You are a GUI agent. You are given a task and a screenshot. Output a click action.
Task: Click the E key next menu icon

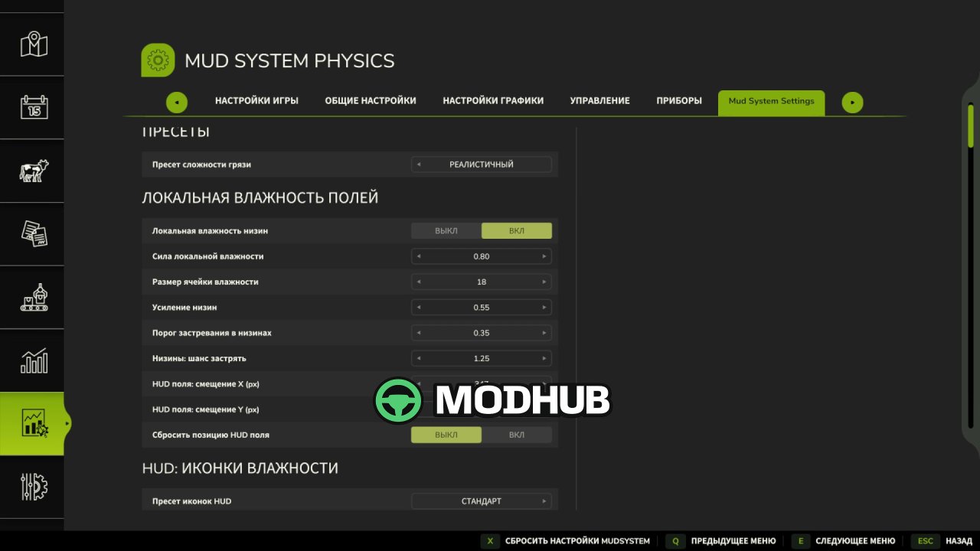tap(800, 541)
